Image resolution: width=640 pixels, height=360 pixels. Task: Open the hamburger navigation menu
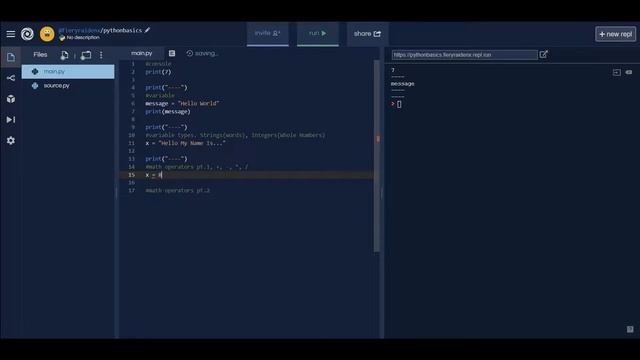[x=11, y=34]
